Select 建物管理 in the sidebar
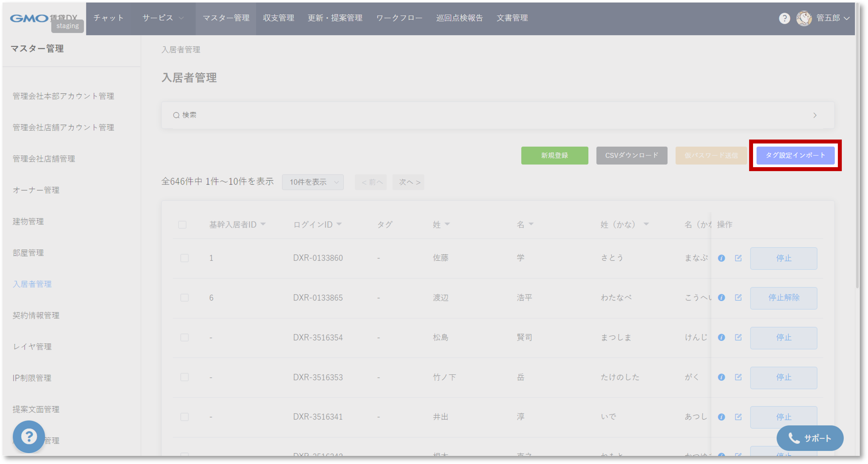The height and width of the screenshot is (464, 868). click(28, 221)
